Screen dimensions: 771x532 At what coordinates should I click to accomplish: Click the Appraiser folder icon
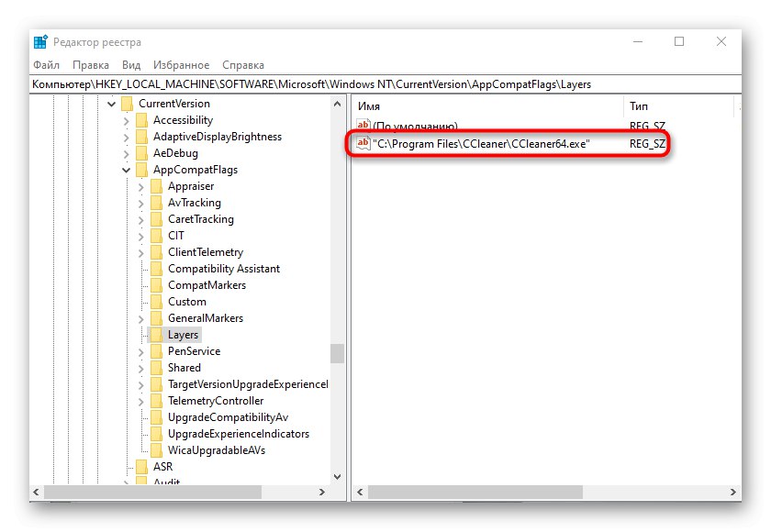coord(156,186)
